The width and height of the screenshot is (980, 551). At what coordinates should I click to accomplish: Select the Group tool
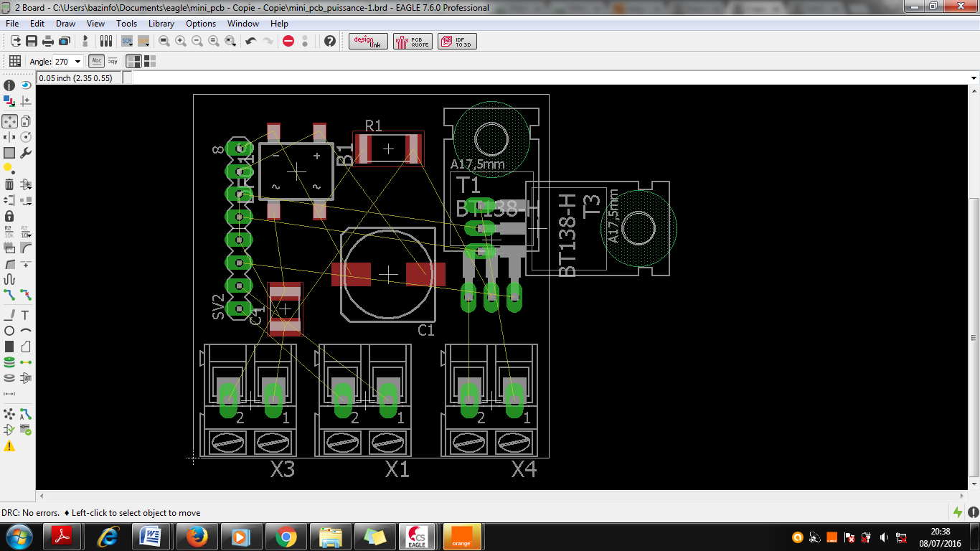coord(9,153)
